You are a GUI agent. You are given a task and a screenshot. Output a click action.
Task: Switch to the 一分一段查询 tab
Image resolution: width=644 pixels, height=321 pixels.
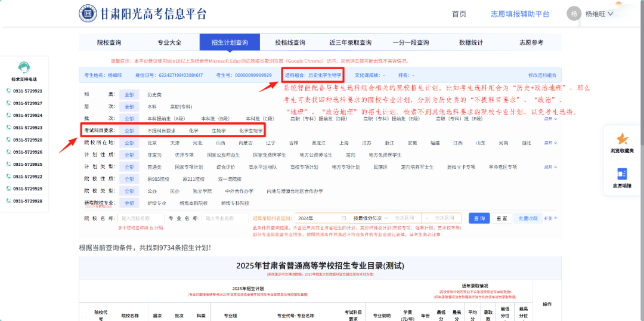tap(410, 42)
